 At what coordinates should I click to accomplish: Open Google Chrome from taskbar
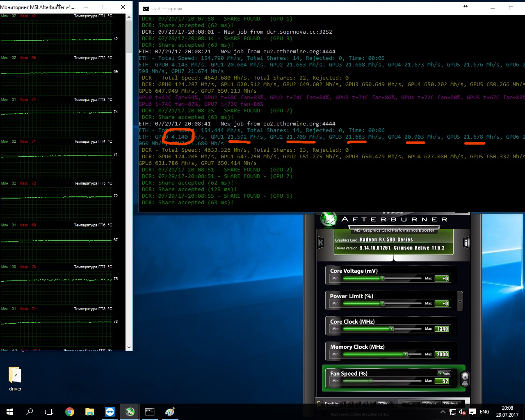pyautogui.click(x=70, y=412)
